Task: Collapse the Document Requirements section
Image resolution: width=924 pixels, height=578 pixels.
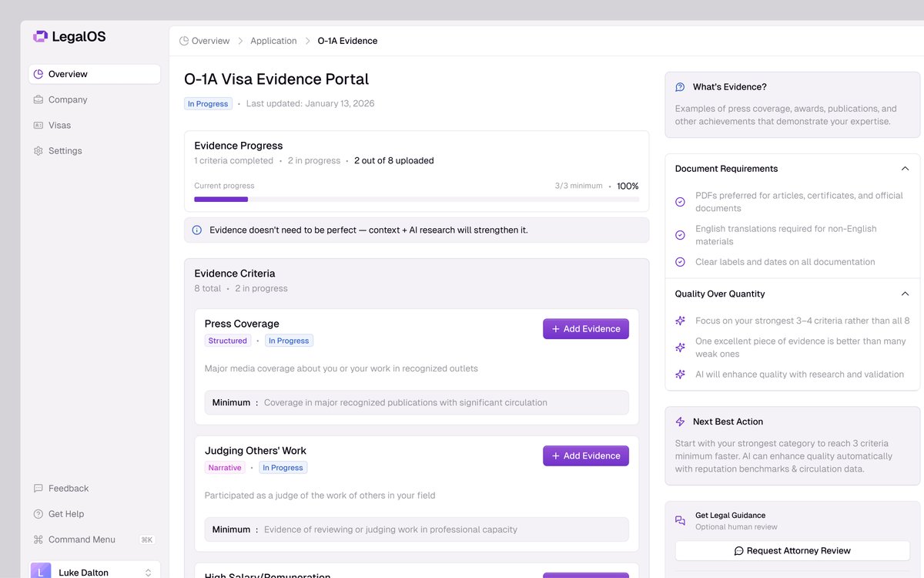Action: pyautogui.click(x=905, y=169)
